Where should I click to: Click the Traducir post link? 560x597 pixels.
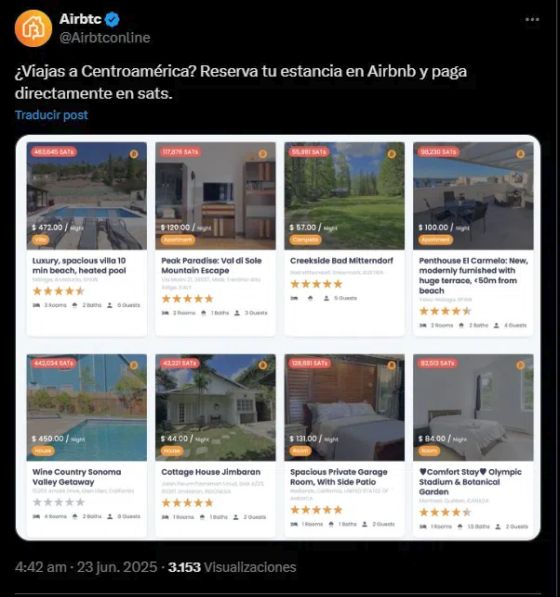tap(51, 115)
